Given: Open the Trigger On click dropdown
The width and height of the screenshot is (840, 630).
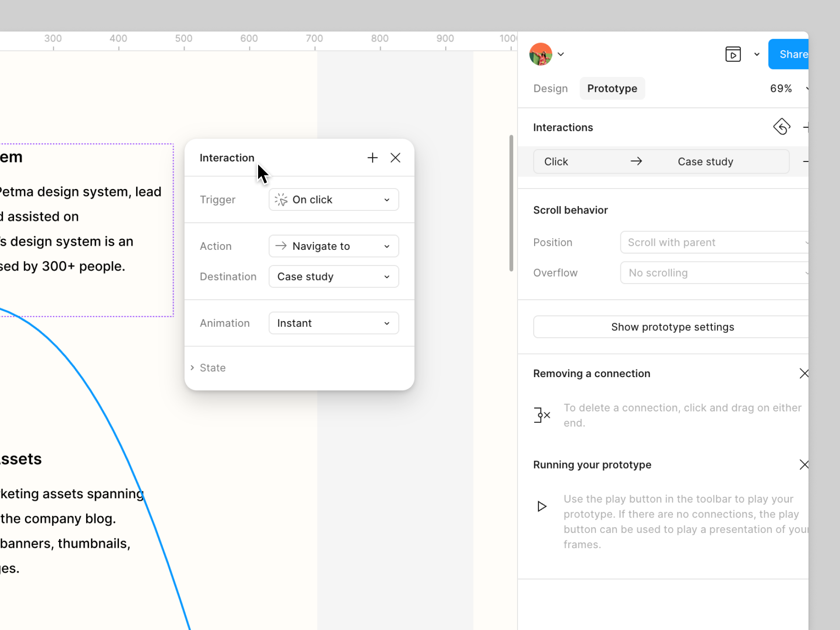Looking at the screenshot, I should pos(333,199).
